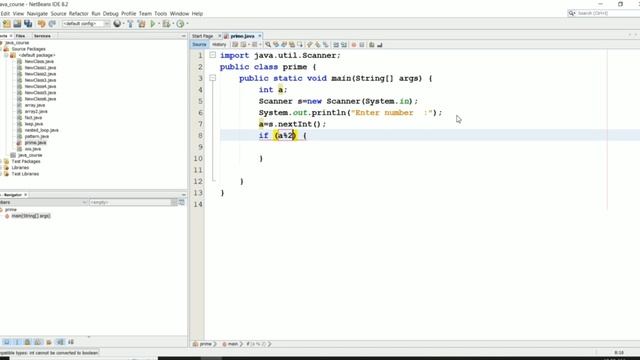Image resolution: width=640 pixels, height=360 pixels.
Task: Click the prime breadcrumb at editor bottom
Action: pos(205,344)
